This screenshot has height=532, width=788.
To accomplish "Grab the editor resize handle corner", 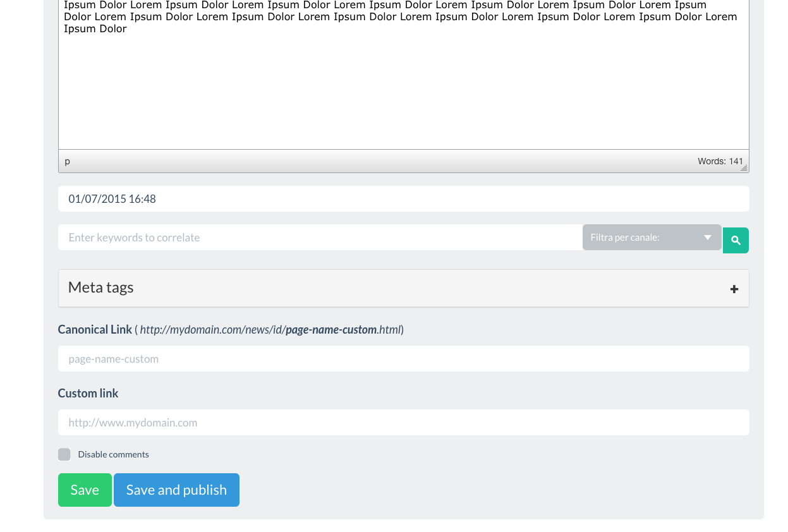I will point(744,168).
